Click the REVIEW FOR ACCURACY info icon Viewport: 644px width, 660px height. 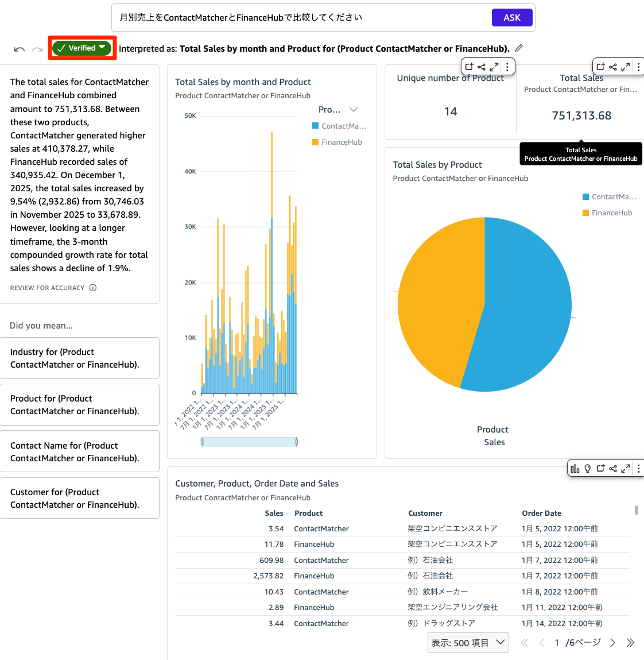coord(93,287)
